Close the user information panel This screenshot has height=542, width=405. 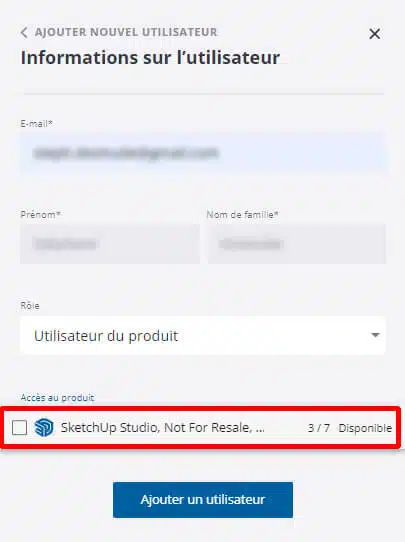pyautogui.click(x=375, y=34)
